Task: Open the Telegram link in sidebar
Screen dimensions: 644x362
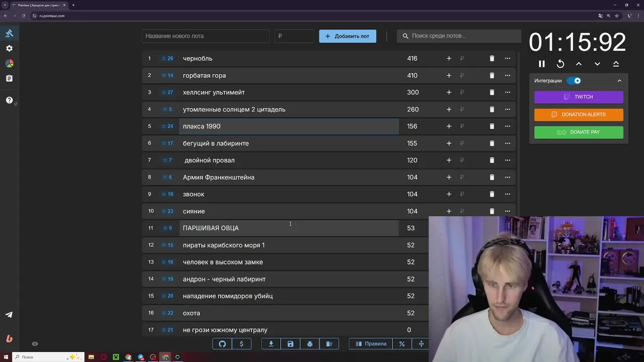Action: click(9, 315)
